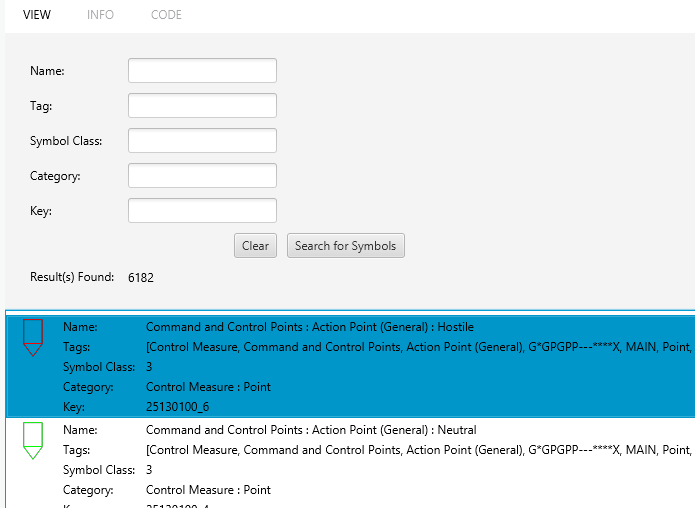Click Category value in Neutral result

(208, 490)
